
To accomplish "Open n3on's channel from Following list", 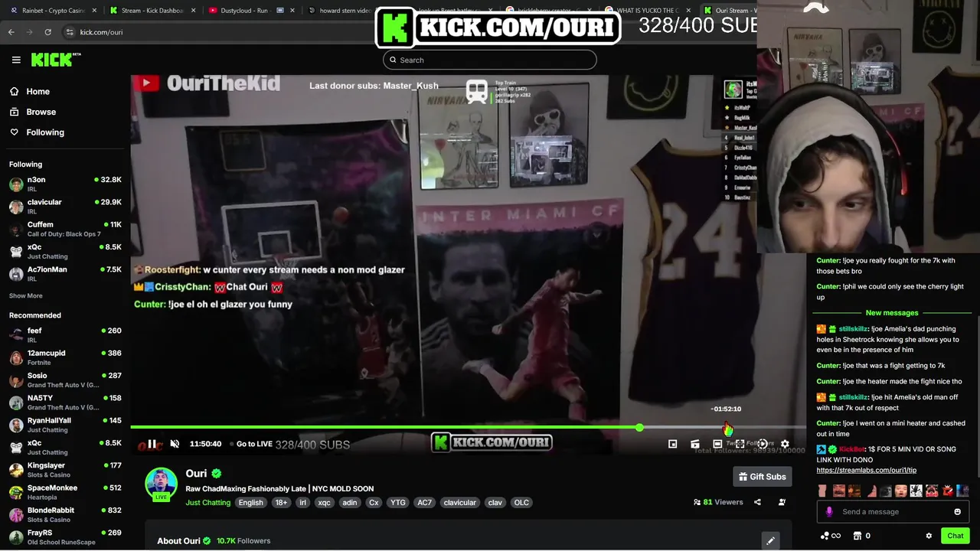I will (65, 184).
